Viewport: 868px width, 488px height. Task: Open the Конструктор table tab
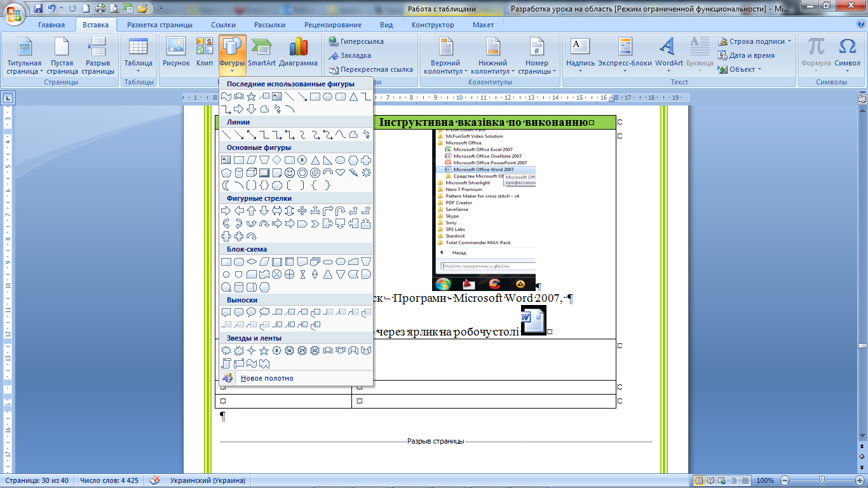pyautogui.click(x=433, y=25)
